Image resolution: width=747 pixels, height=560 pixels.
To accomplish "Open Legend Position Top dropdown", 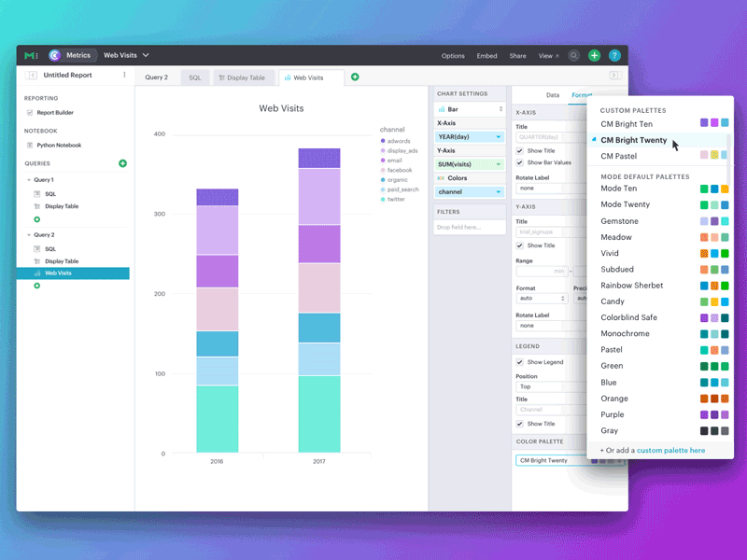I will (x=551, y=386).
